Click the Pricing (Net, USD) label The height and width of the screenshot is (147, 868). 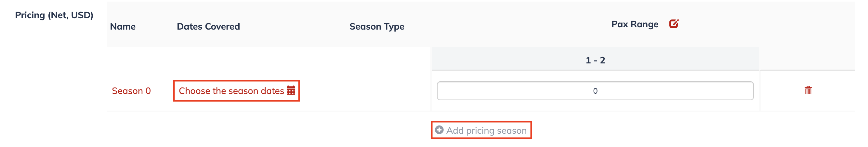(54, 15)
